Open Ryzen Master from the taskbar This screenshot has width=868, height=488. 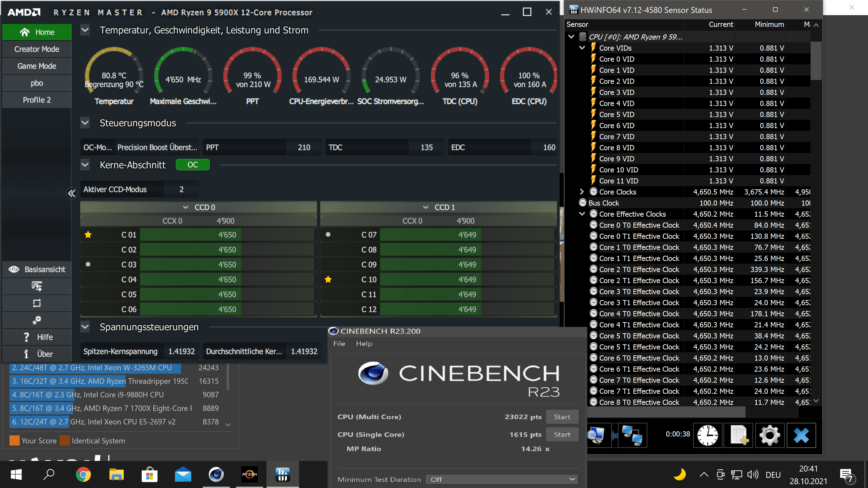point(249,474)
